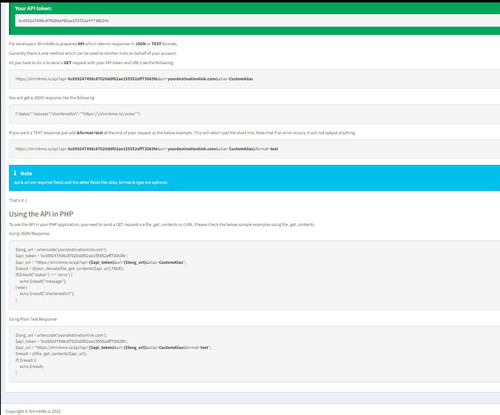
Task: Click 'echo $result["message"]' code line
Action: pyautogui.click(x=43, y=281)
